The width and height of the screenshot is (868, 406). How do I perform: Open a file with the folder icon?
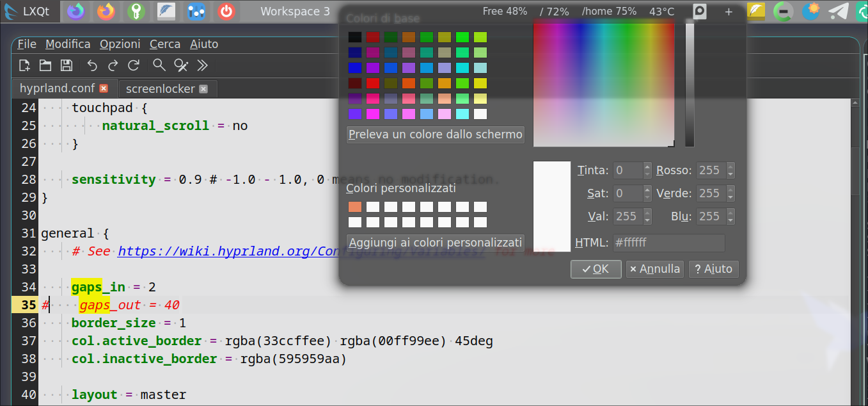[45, 65]
